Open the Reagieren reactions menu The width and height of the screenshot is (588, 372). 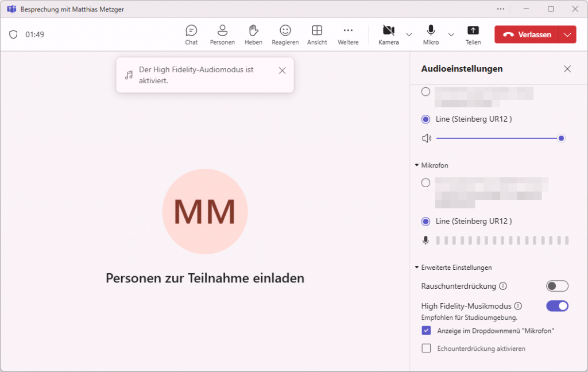click(x=285, y=34)
